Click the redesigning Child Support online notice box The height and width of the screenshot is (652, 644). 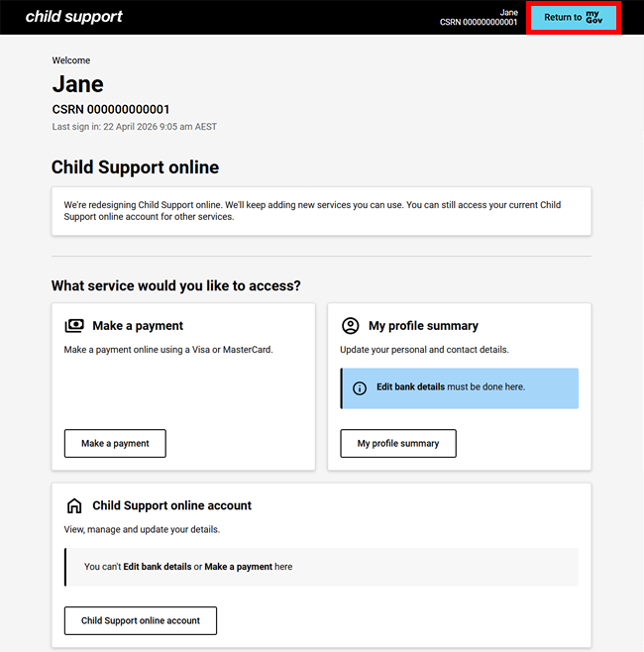321,211
